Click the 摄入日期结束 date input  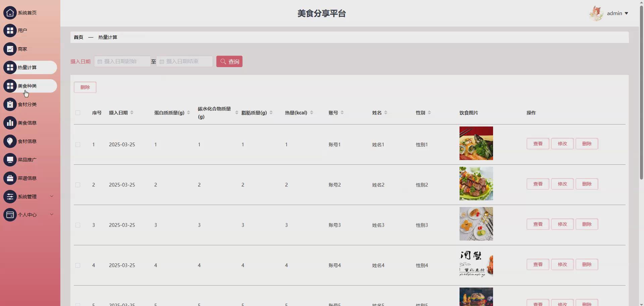(x=184, y=61)
